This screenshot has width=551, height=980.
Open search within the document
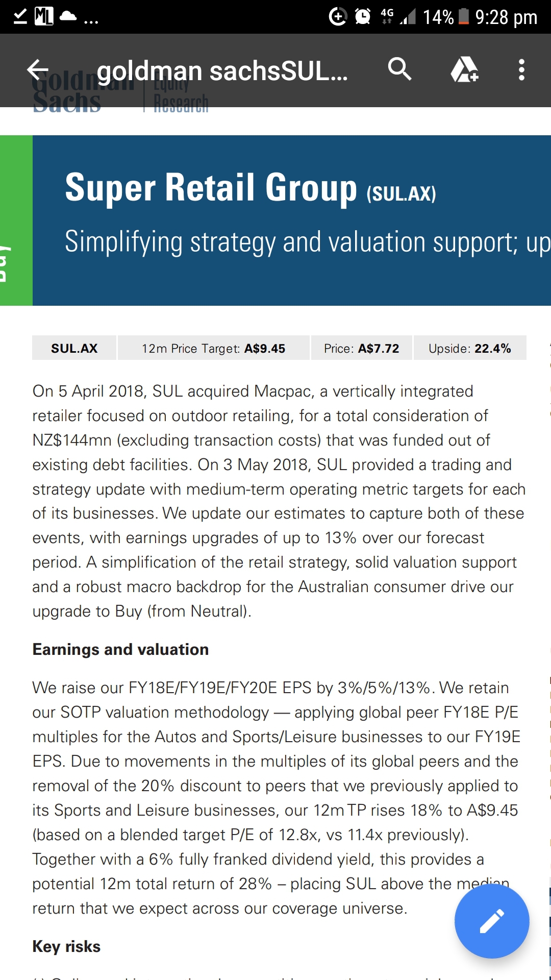click(399, 69)
